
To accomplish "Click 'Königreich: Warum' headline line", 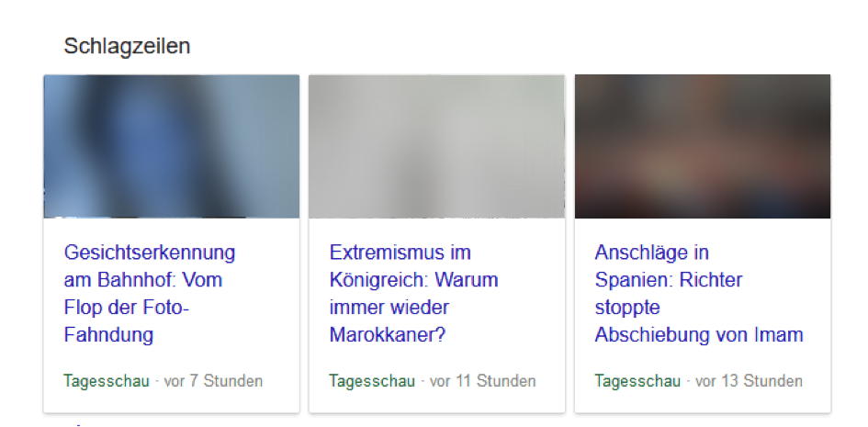I will [413, 280].
